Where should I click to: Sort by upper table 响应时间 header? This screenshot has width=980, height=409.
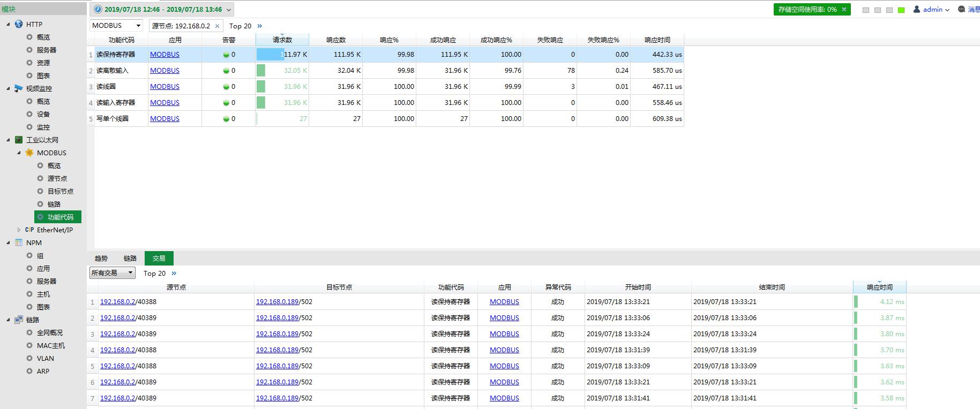click(x=657, y=40)
